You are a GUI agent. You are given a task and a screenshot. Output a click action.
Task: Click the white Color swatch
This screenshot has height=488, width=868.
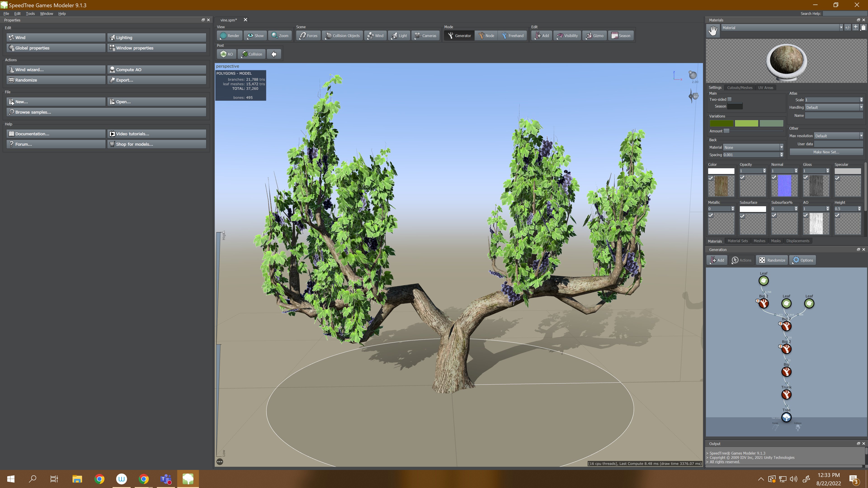(x=721, y=171)
